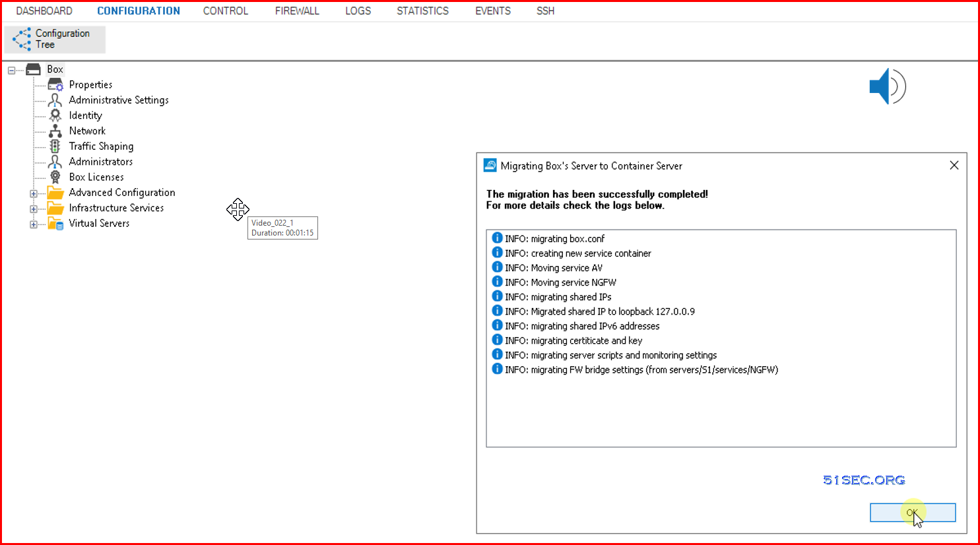Click the Properties node icon
Viewport: 980px width, 545px height.
(55, 84)
